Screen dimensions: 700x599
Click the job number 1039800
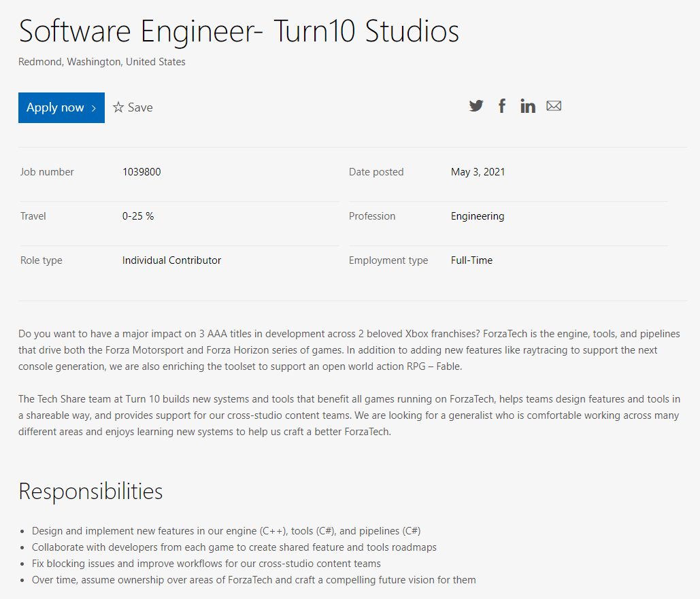(141, 172)
